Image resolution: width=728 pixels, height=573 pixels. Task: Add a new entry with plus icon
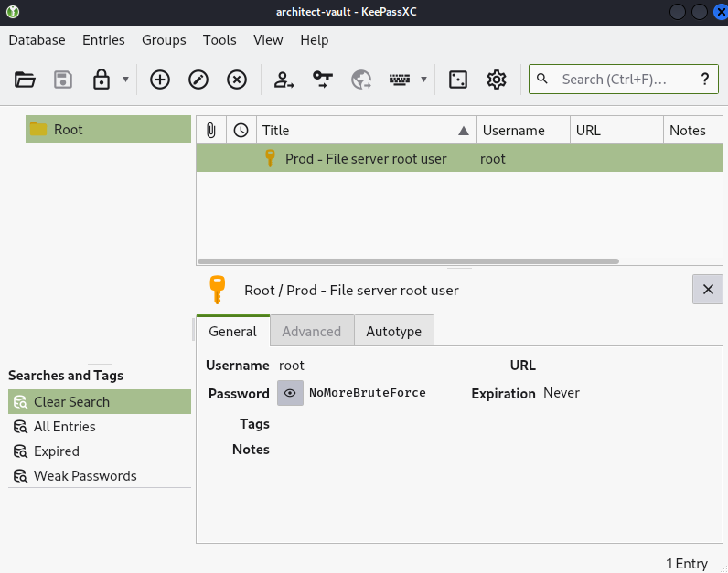[x=160, y=80]
